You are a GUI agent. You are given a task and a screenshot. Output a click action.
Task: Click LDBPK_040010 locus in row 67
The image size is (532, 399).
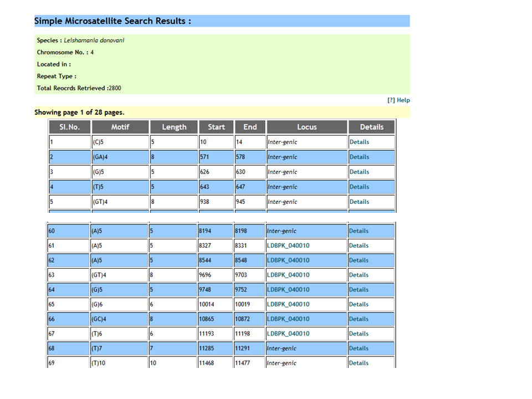pos(288,334)
